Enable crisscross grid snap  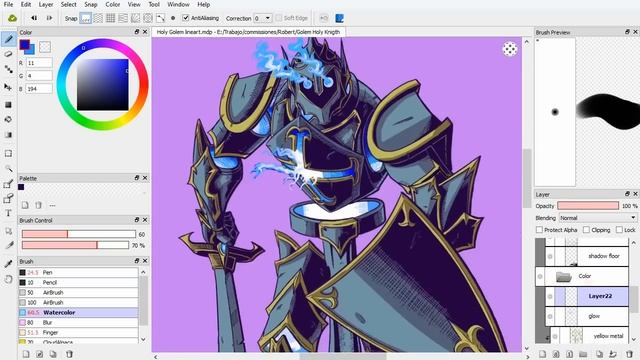tap(110, 18)
